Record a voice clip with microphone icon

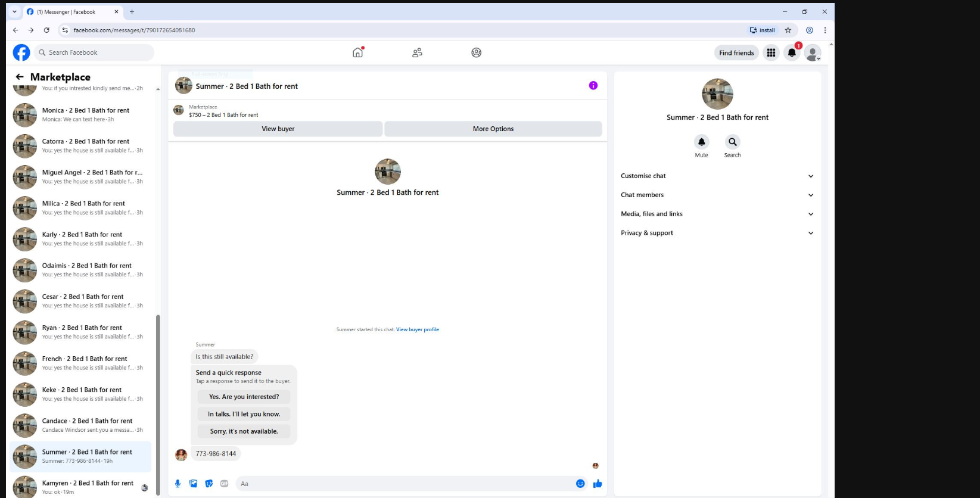click(x=178, y=484)
